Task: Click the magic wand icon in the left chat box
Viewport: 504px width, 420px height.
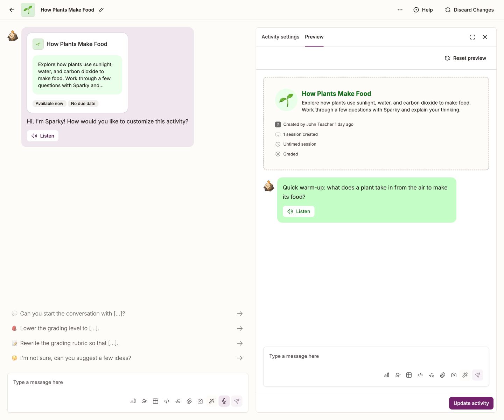Action: tap(211, 401)
